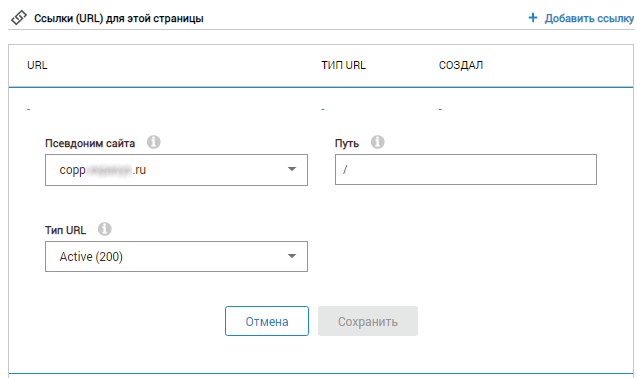Screen dimensions: 637x378
Task: Click the ТИП URL column header
Action: tap(343, 65)
